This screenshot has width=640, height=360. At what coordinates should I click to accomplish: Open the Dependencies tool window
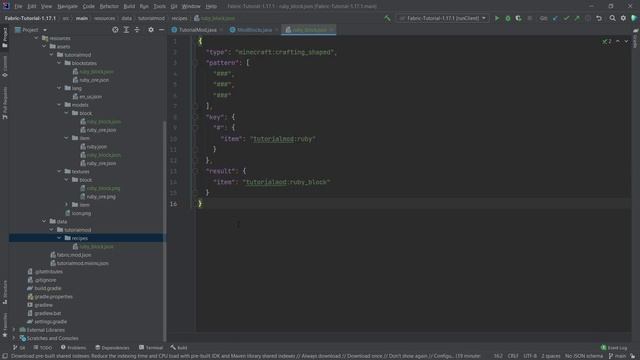pos(112,348)
